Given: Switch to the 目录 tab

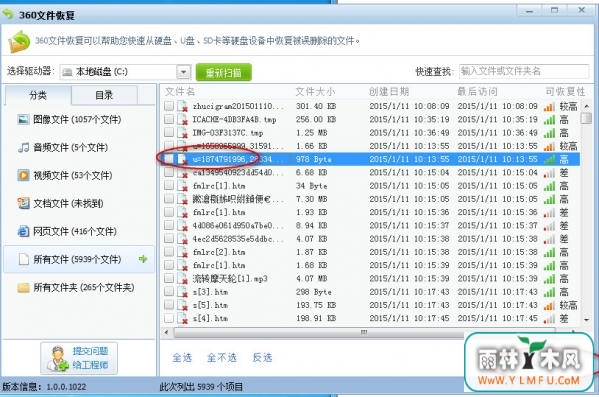Looking at the screenshot, I should (x=104, y=95).
